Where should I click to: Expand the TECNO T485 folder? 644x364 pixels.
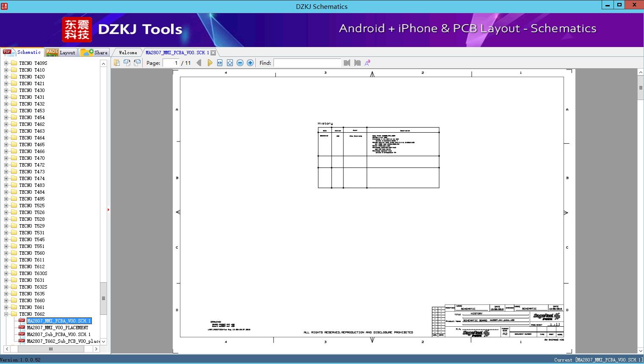click(6, 199)
